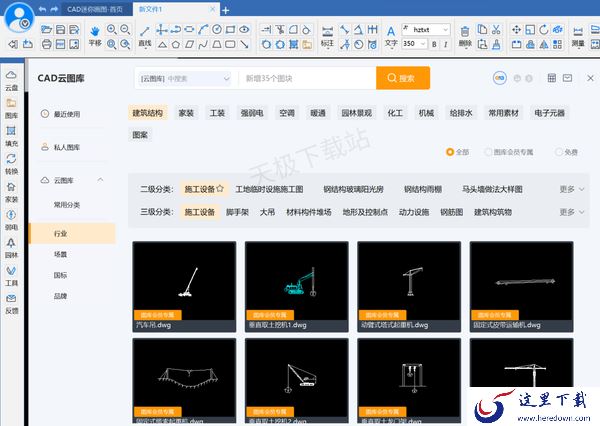600x426 pixels.
Task: Pick the circle drawing tool
Action: [217, 29]
